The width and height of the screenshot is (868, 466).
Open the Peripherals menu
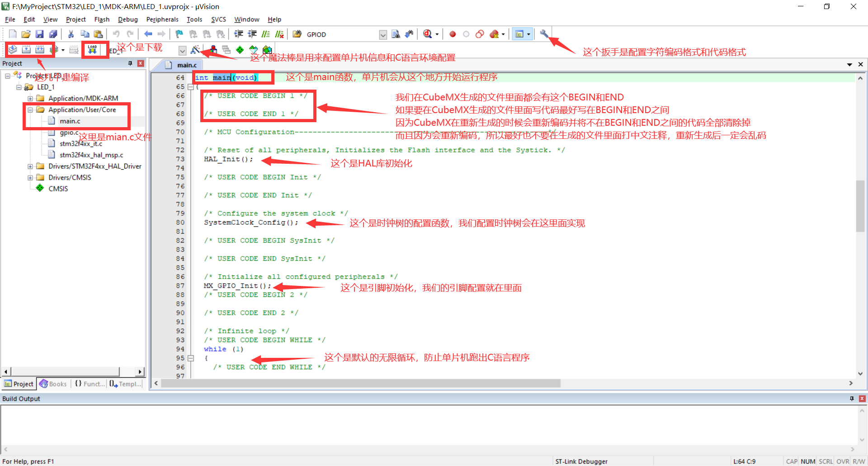162,19
